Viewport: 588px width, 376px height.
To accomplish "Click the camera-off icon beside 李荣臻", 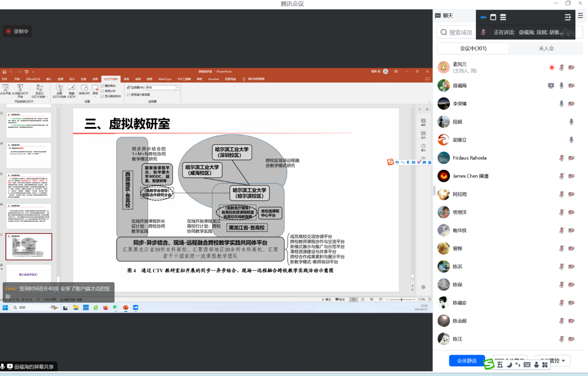I will point(571,104).
